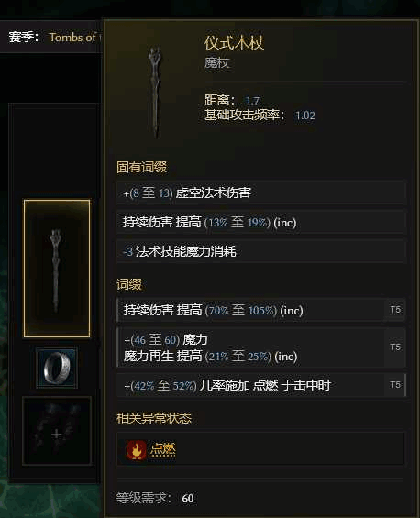Viewport: 420px width, 518px height.
Task: Select the 仪式木杖 item title
Action: [234, 43]
